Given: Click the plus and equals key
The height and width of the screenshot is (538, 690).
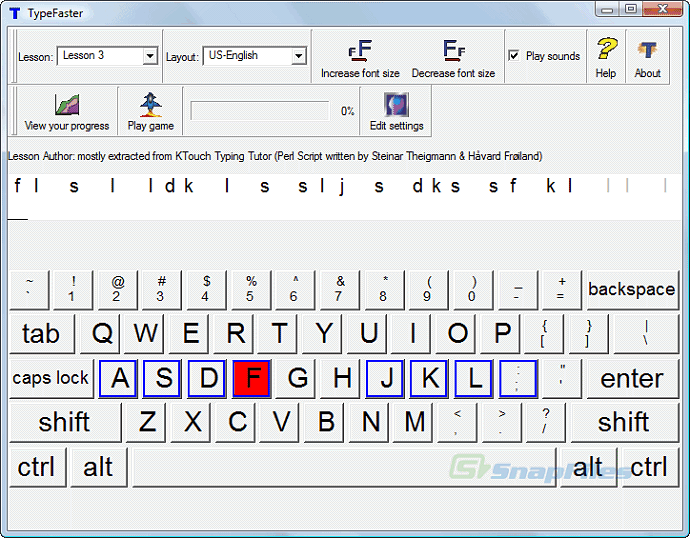Looking at the screenshot, I should coord(562,290).
